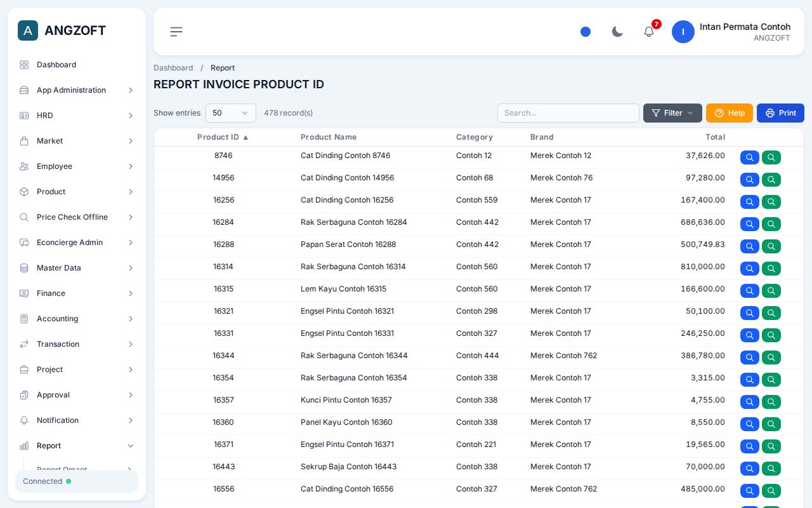Click the blue view icon for product 16256
Image resolution: width=812 pixels, height=508 pixels.
[750, 202]
